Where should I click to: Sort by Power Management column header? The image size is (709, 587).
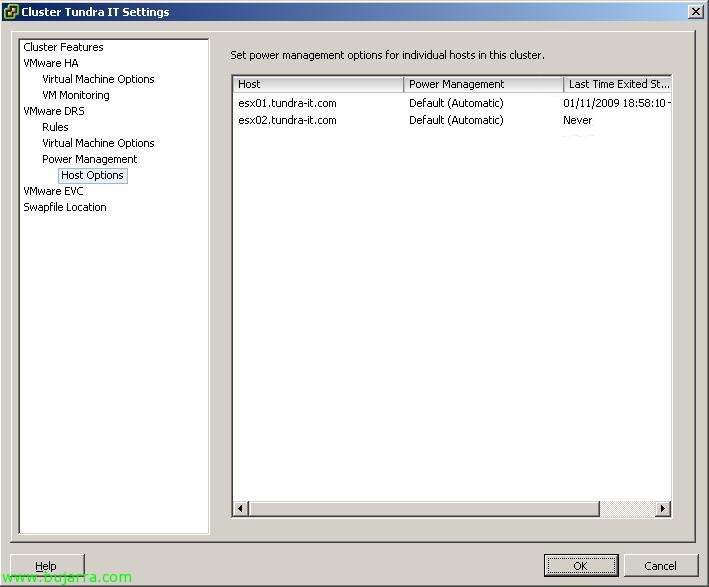click(483, 84)
